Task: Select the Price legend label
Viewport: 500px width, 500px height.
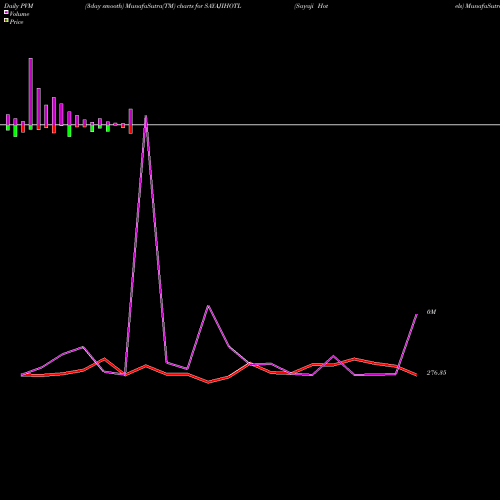Action: pos(16,22)
